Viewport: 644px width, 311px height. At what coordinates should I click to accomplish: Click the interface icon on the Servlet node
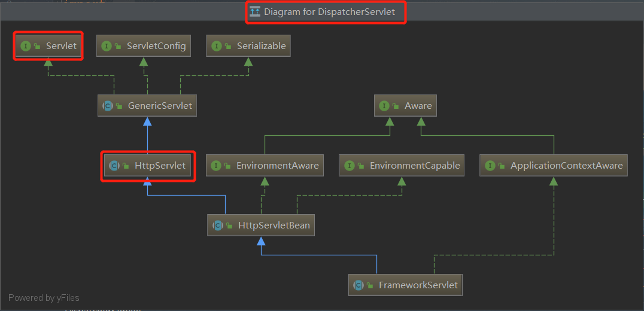(25, 46)
